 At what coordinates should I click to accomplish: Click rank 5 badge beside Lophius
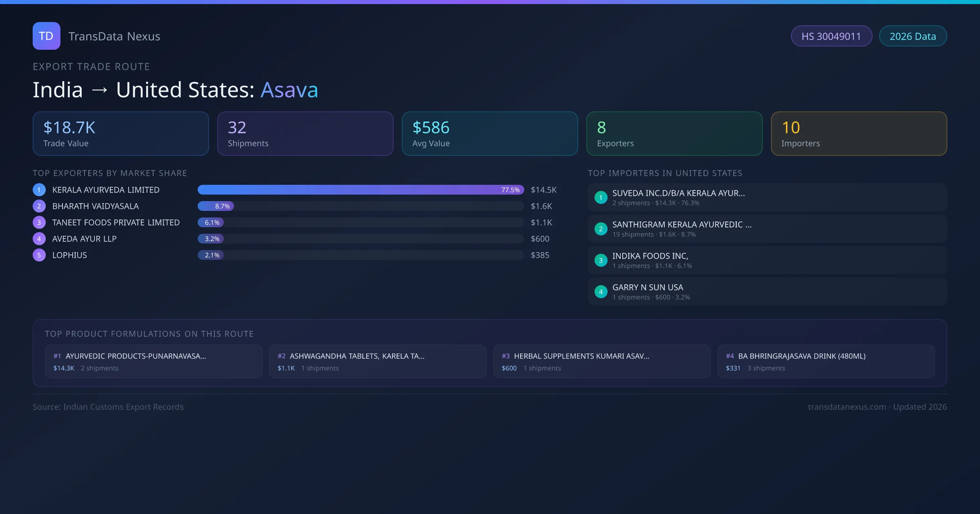pyautogui.click(x=39, y=255)
